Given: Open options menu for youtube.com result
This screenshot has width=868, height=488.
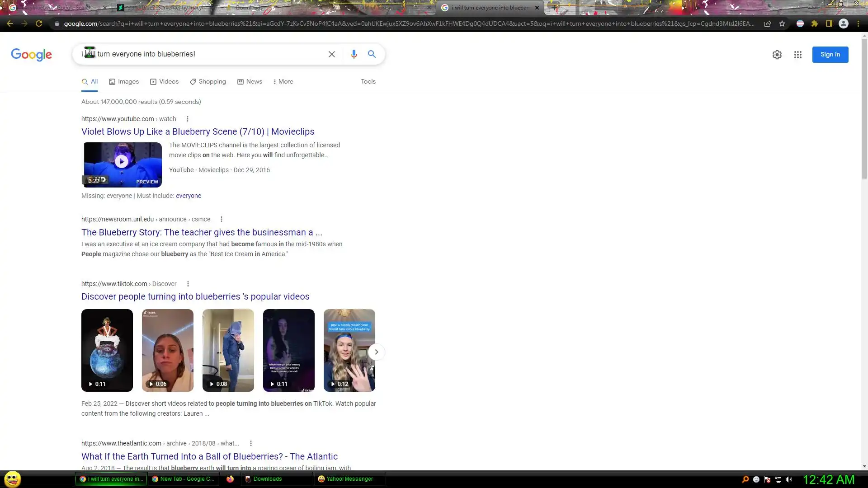Looking at the screenshot, I should point(188,119).
